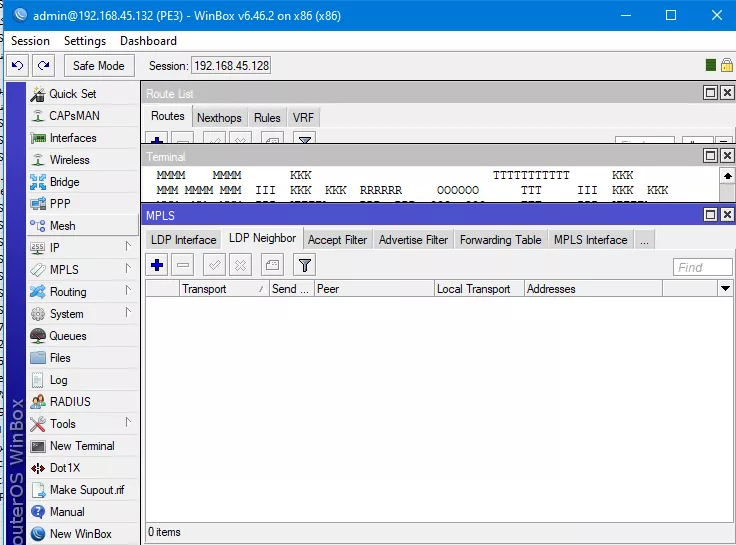Image resolution: width=736 pixels, height=545 pixels.
Task: Open Interfaces from sidebar
Action: tap(83, 138)
